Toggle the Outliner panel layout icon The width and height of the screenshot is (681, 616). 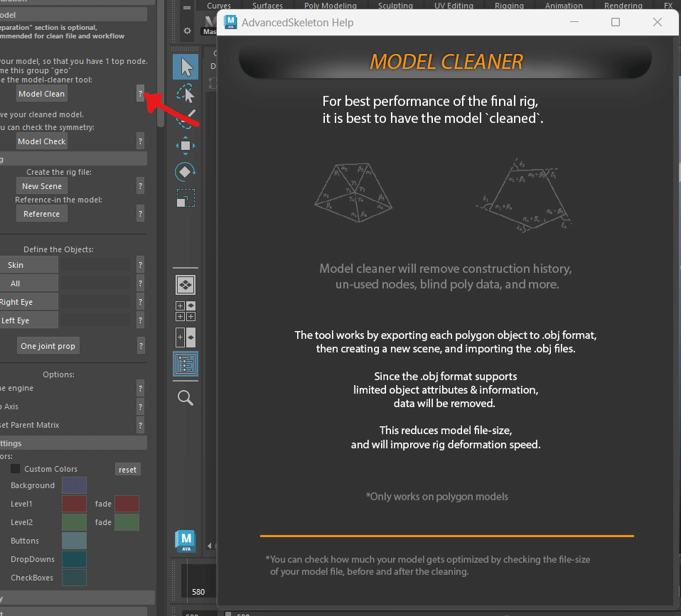186,364
